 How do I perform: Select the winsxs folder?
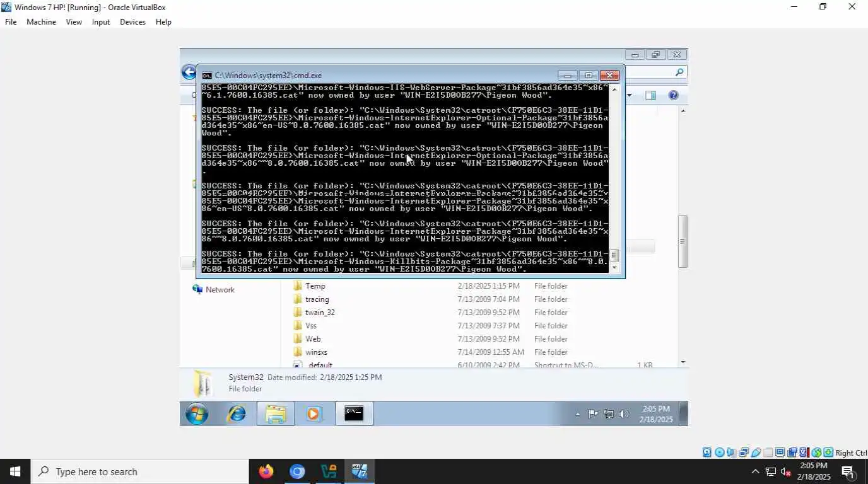(316, 352)
